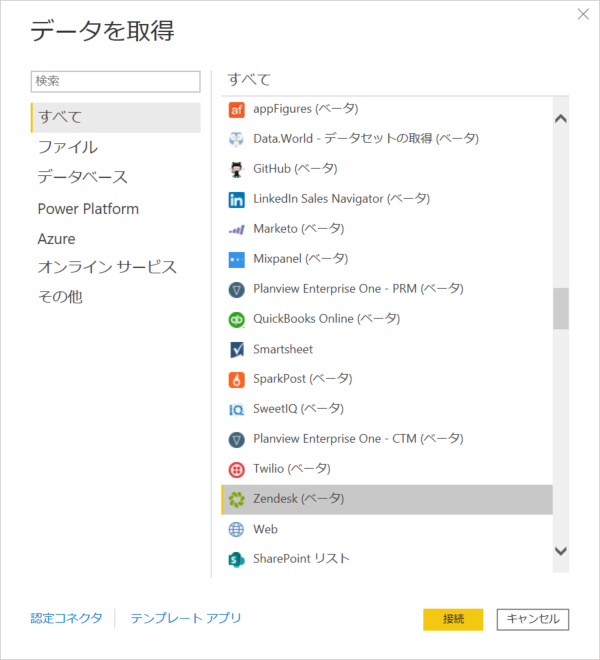Click the Smartsheet checkmark icon

click(x=236, y=349)
